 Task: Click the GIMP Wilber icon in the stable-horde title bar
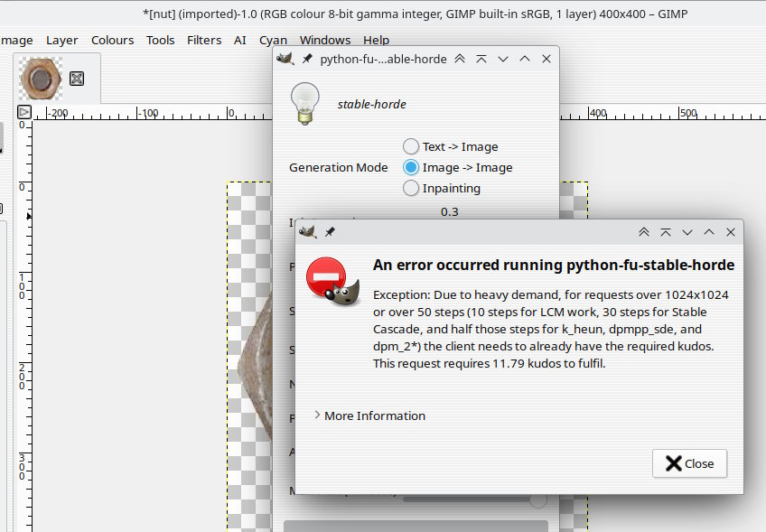click(285, 59)
